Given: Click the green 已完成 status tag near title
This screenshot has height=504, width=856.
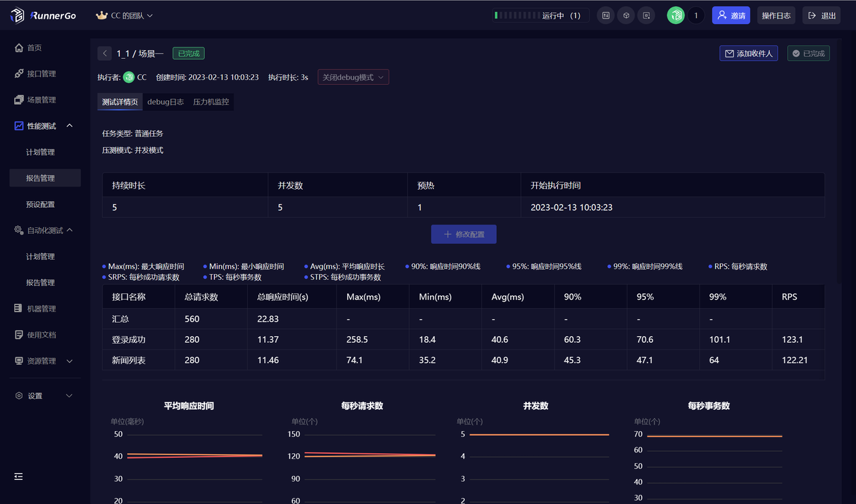Looking at the screenshot, I should [189, 53].
